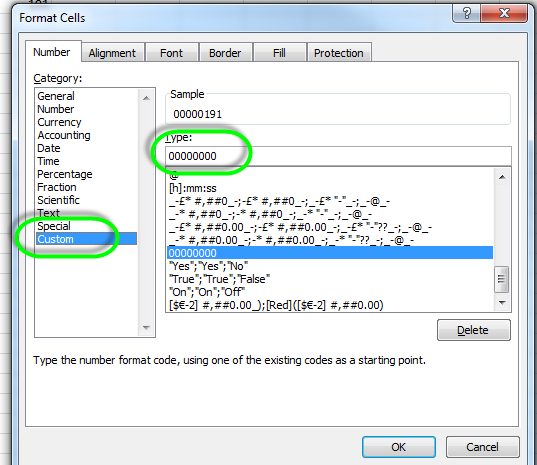This screenshot has height=465, width=537.
Task: Open the Protection tab
Action: (x=339, y=53)
